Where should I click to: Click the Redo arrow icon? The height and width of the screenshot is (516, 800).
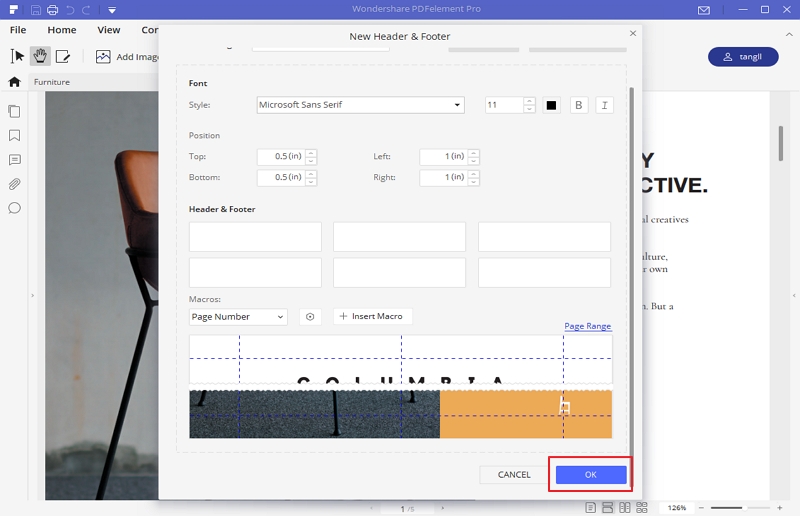(86, 10)
